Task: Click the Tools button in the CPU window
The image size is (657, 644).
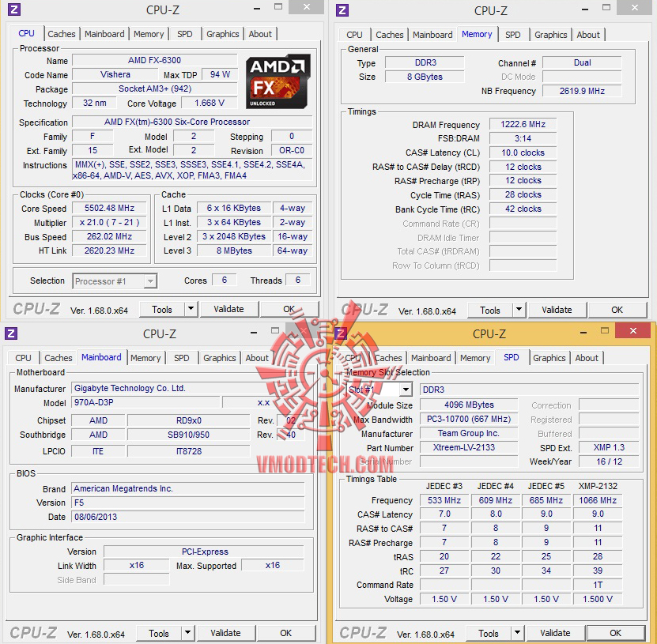Action: tap(162, 310)
